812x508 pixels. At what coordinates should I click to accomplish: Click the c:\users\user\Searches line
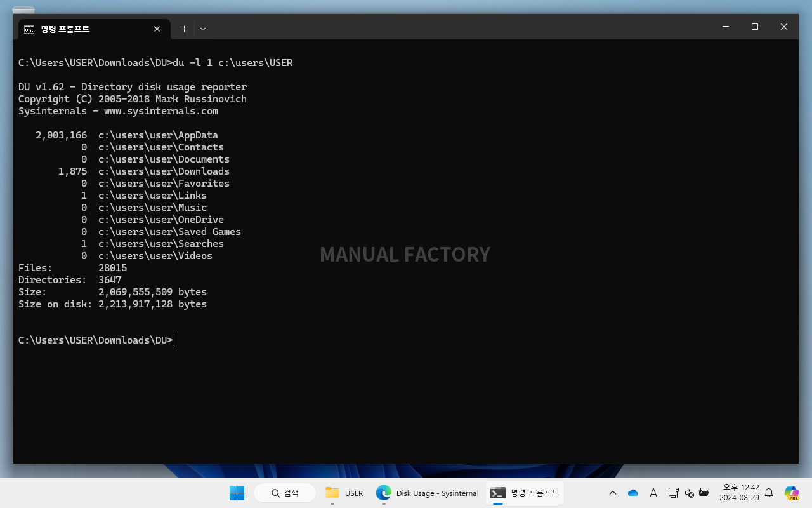click(x=153, y=244)
